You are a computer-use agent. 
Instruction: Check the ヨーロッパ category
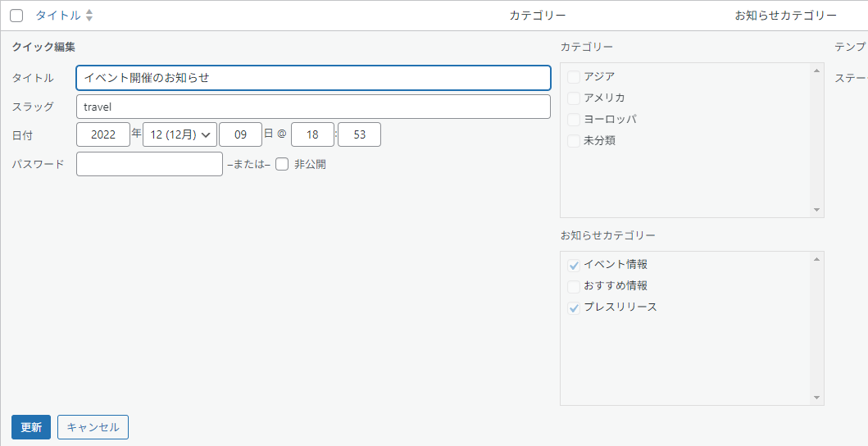tap(574, 119)
